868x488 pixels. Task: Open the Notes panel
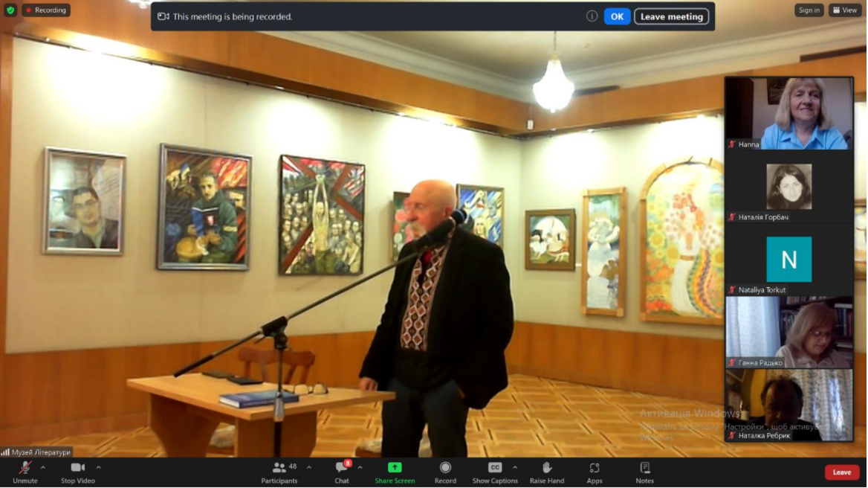tap(644, 472)
